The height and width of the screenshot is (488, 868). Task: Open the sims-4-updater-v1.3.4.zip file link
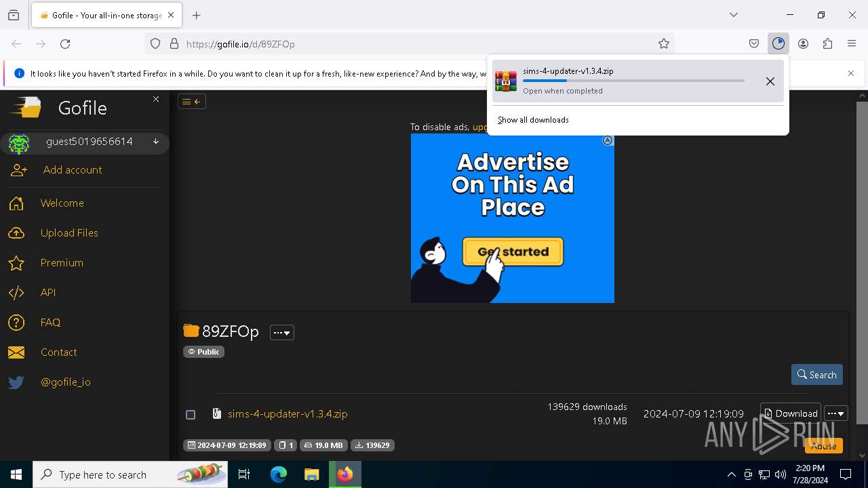pos(288,414)
